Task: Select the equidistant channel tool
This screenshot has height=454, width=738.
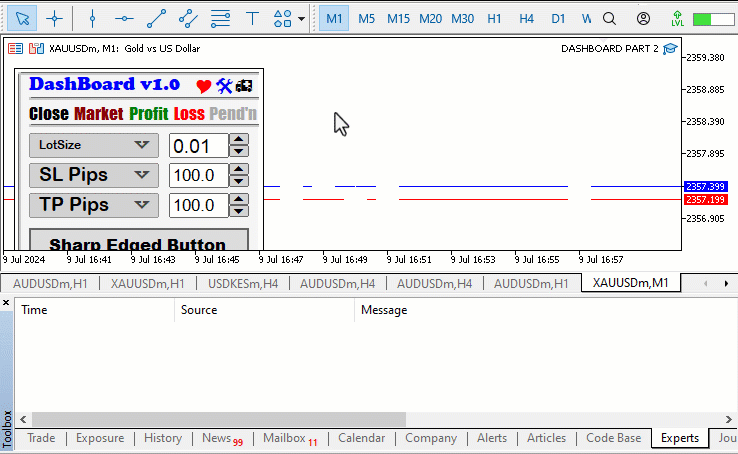Action: coord(188,18)
